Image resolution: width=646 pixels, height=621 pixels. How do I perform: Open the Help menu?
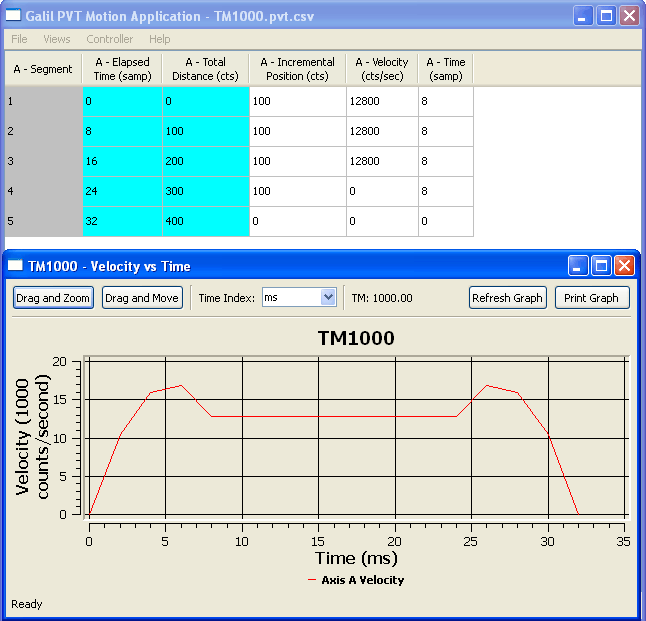(x=160, y=39)
